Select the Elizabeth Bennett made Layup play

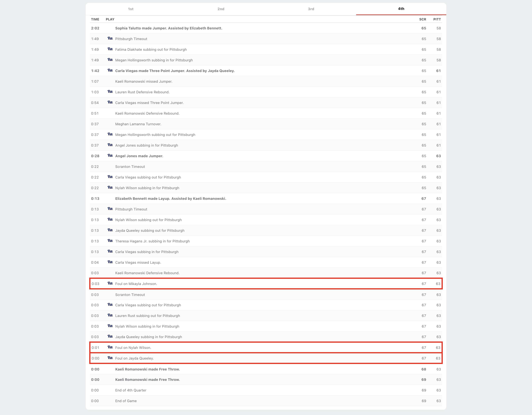(x=171, y=198)
